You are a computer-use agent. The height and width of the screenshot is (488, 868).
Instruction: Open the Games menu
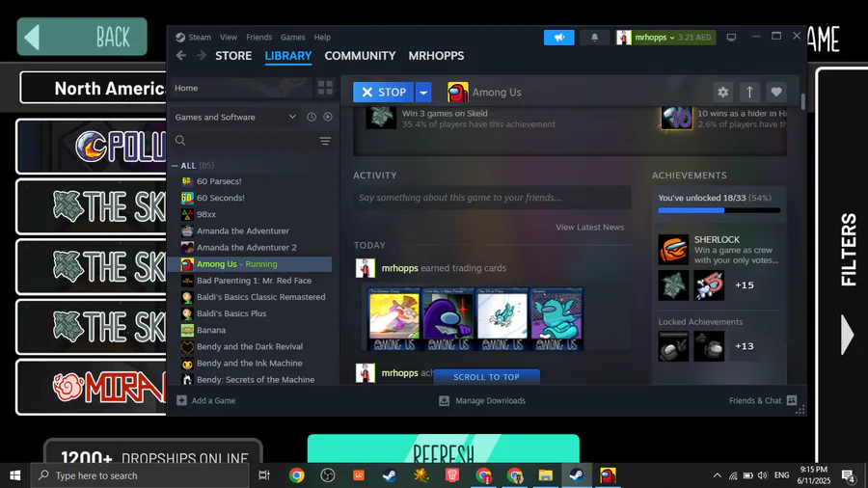pyautogui.click(x=292, y=37)
